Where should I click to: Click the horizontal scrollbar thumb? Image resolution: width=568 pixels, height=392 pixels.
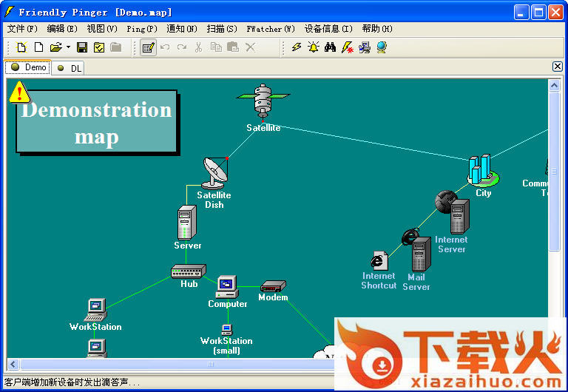pos(210,364)
